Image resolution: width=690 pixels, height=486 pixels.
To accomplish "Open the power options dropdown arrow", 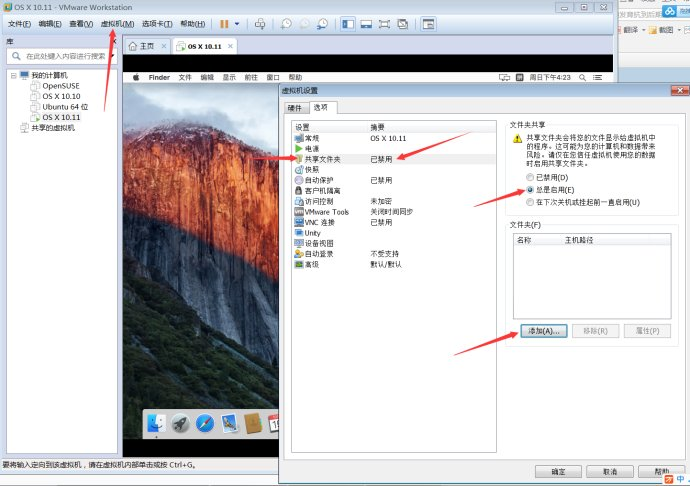I will (x=237, y=24).
